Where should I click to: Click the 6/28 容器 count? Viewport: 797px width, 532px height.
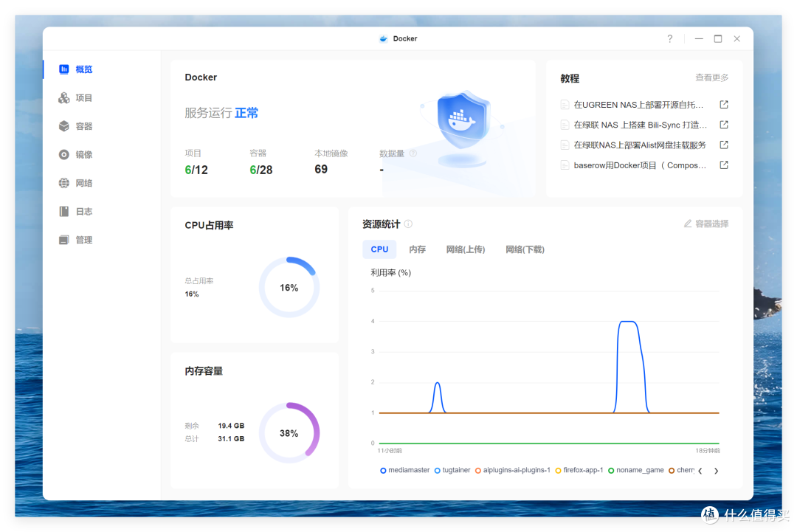click(261, 170)
